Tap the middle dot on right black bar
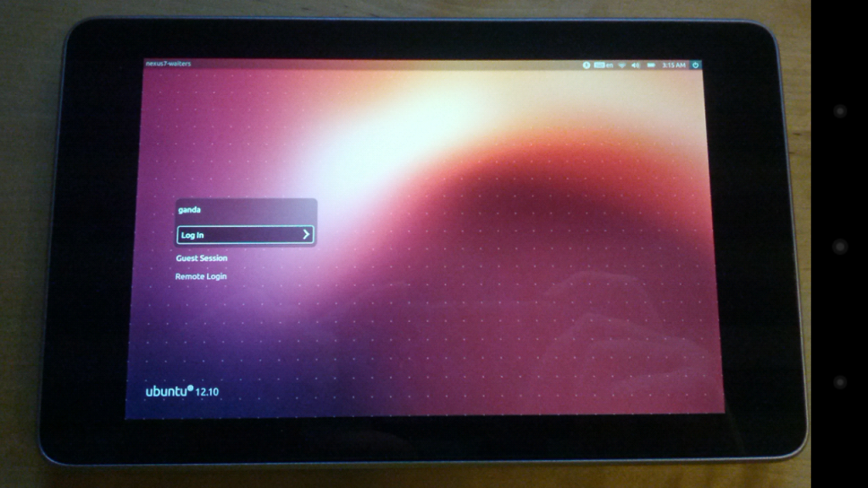This screenshot has height=488, width=868. (840, 246)
